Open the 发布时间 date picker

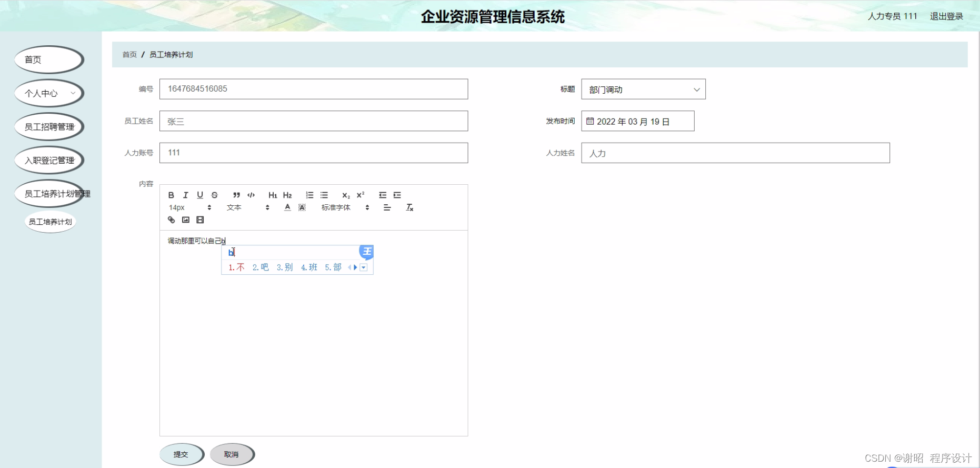[x=637, y=121]
